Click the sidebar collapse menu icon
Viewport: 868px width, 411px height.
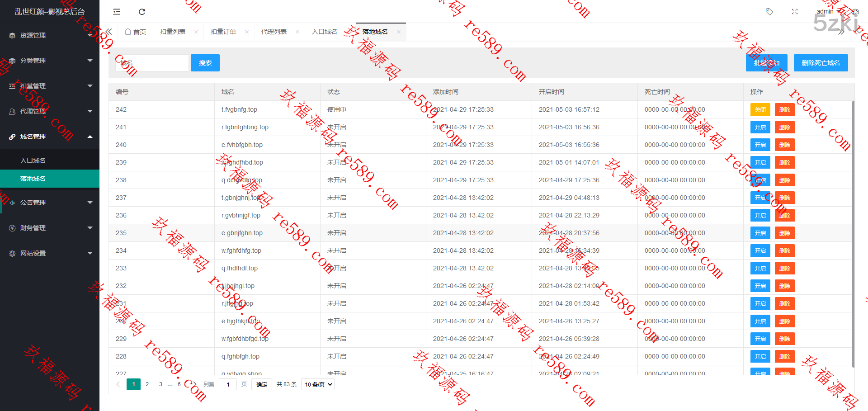pyautogui.click(x=117, y=12)
